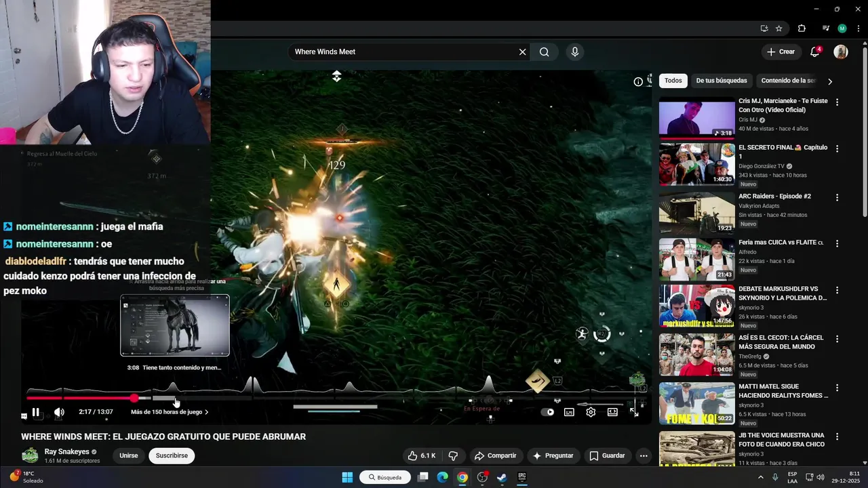Show hidden system tray icons
This screenshot has height=488, width=868.
coord(760,477)
